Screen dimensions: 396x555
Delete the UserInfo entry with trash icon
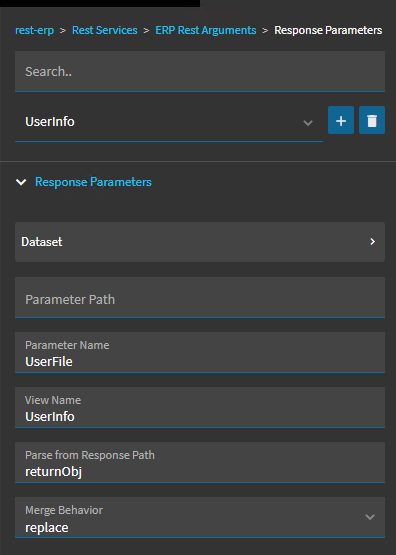pos(372,120)
